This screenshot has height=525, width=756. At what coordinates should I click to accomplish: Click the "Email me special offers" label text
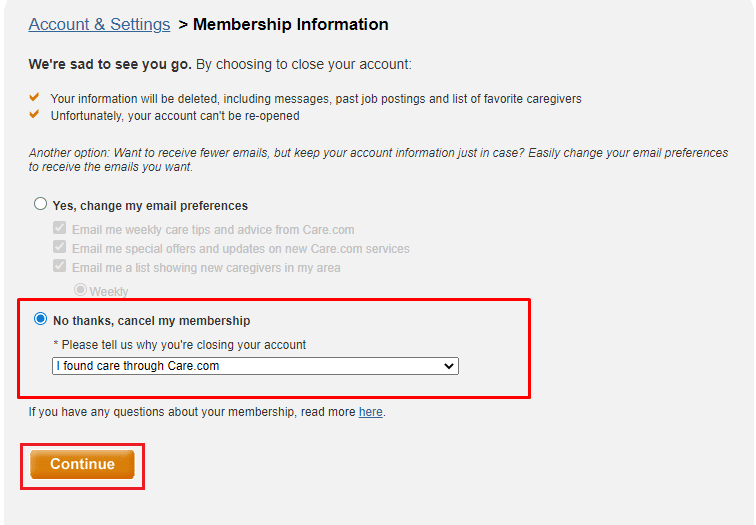point(241,249)
